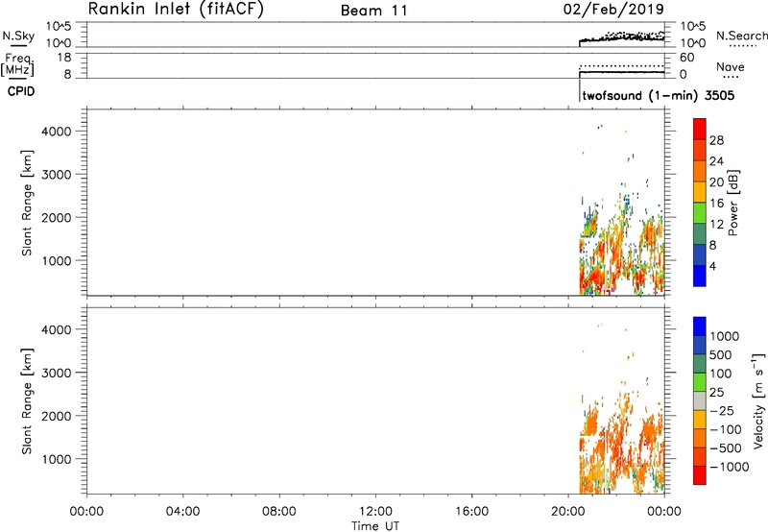Click the '08:00' time tick label
This screenshot has height=532, width=768.
(x=278, y=512)
